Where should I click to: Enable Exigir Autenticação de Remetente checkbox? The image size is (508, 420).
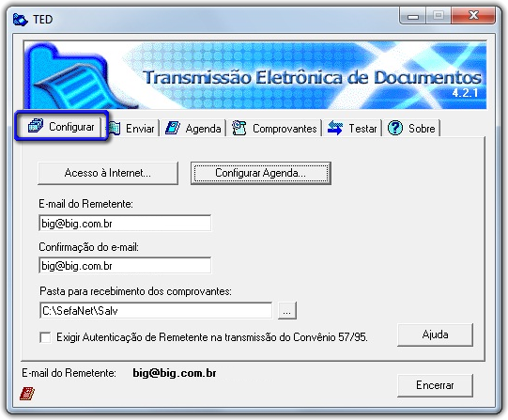pos(45,337)
